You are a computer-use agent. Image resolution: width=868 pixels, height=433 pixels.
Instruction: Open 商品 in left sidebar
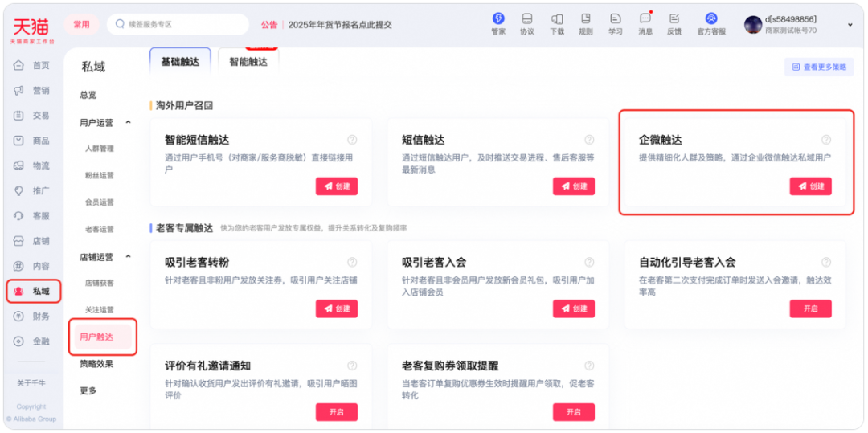tap(31, 141)
